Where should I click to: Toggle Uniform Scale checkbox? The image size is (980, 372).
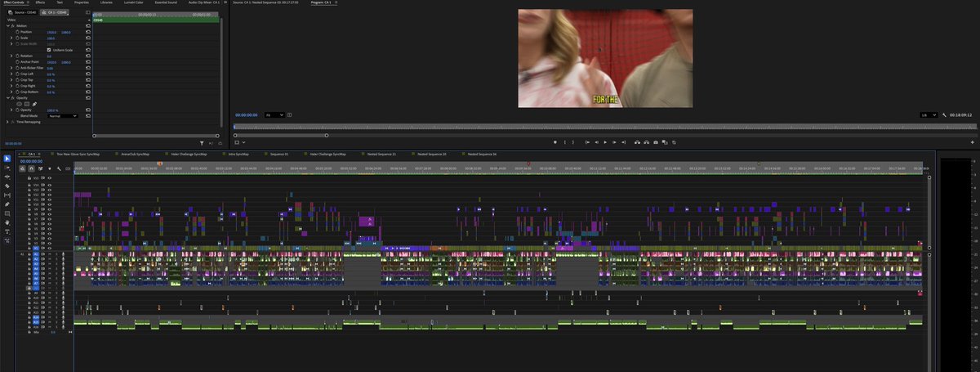pos(49,50)
